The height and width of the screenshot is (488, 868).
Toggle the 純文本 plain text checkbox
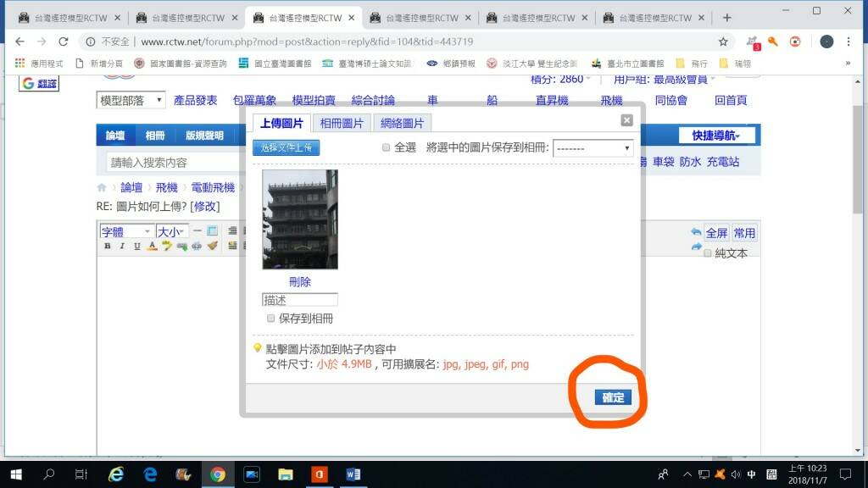click(708, 252)
